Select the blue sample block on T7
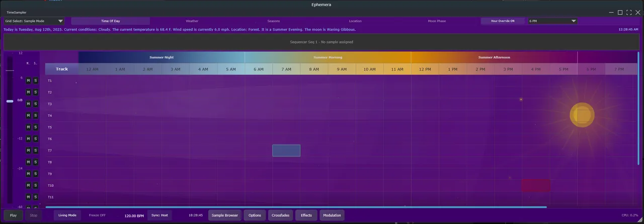644x224 pixels. click(x=286, y=151)
